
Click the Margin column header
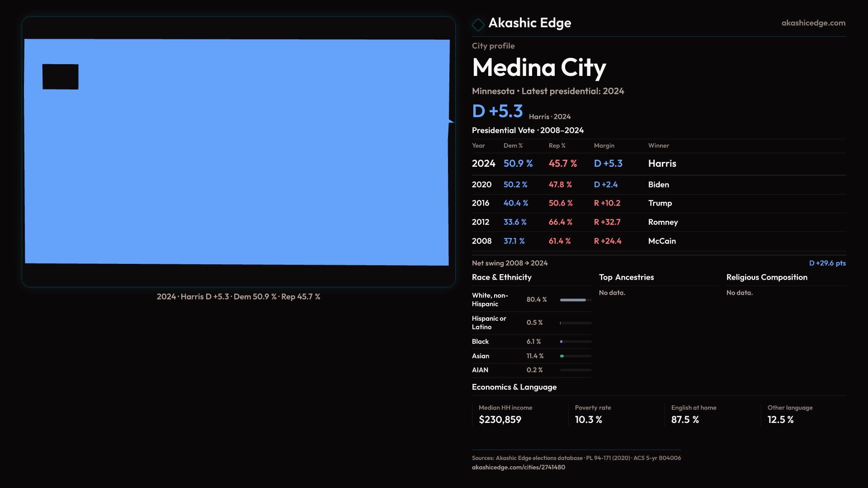(x=604, y=145)
